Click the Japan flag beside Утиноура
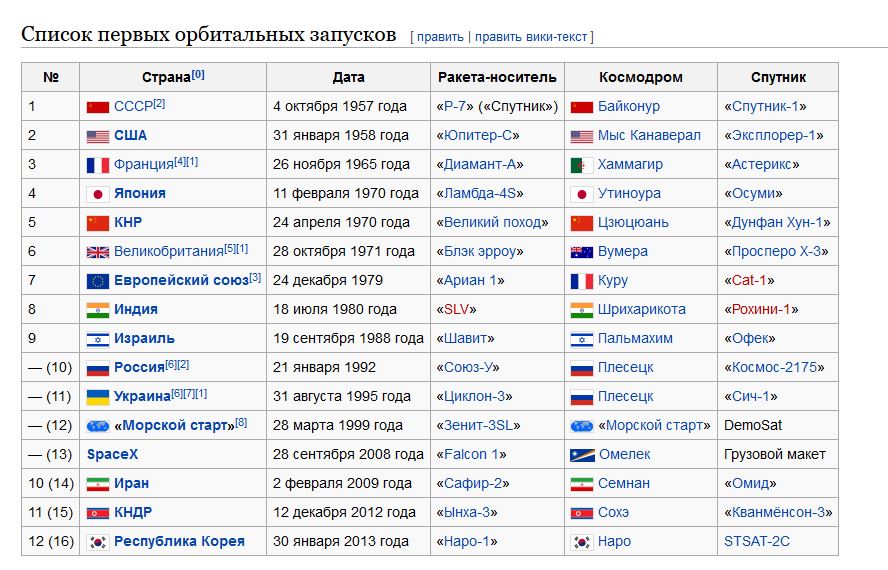This screenshot has width=888, height=570. coord(582,194)
